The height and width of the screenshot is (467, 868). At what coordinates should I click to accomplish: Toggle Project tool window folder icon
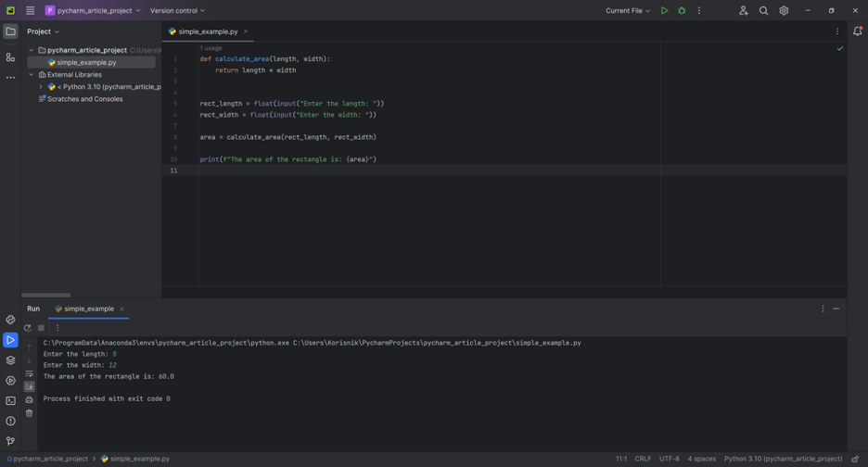click(x=10, y=32)
